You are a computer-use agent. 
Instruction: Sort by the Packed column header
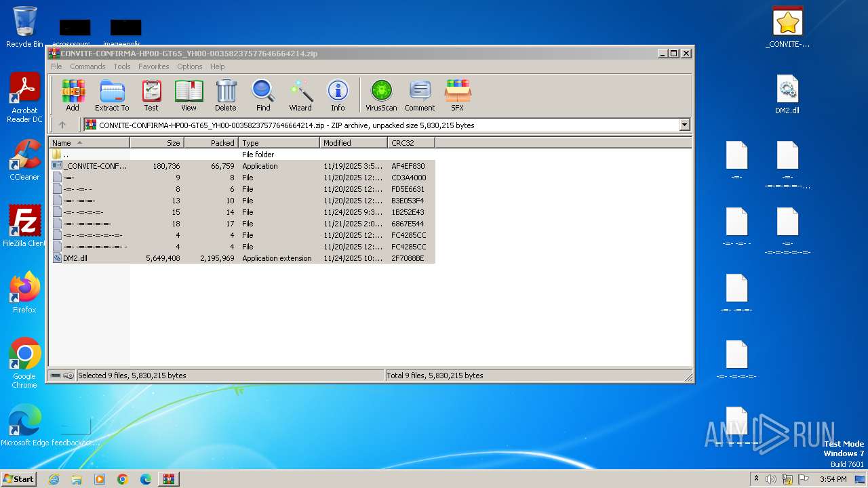211,142
